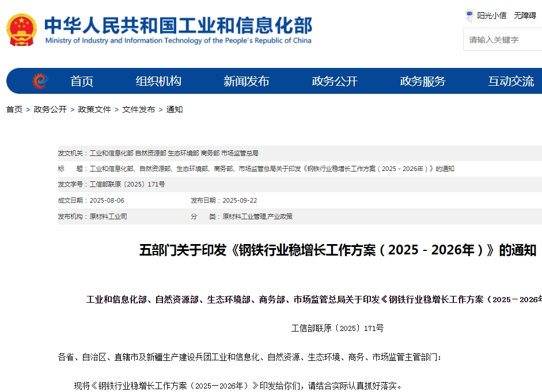Click the orange swirl icon in the navigation bar
The image size is (542, 392).
tap(39, 81)
